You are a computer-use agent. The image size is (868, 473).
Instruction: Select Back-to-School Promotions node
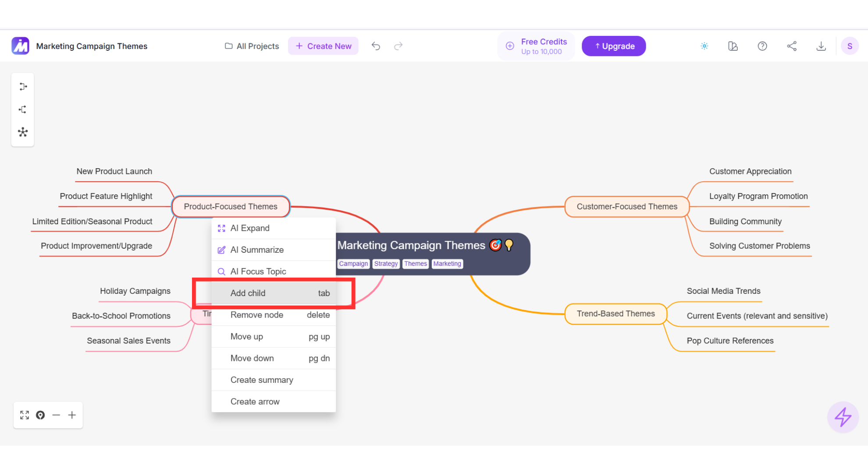pyautogui.click(x=121, y=316)
